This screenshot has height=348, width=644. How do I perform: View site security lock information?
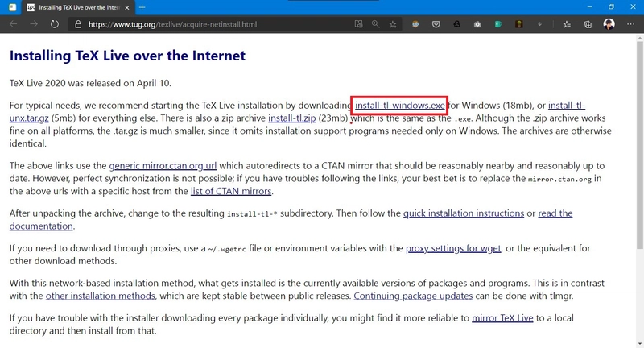[x=78, y=24]
